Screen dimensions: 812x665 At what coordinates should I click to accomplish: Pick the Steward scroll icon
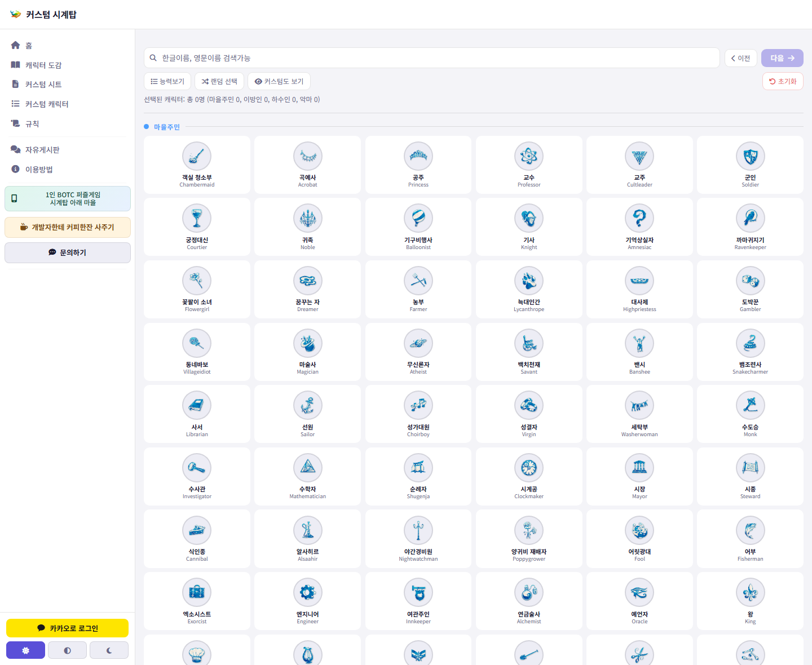(x=751, y=468)
